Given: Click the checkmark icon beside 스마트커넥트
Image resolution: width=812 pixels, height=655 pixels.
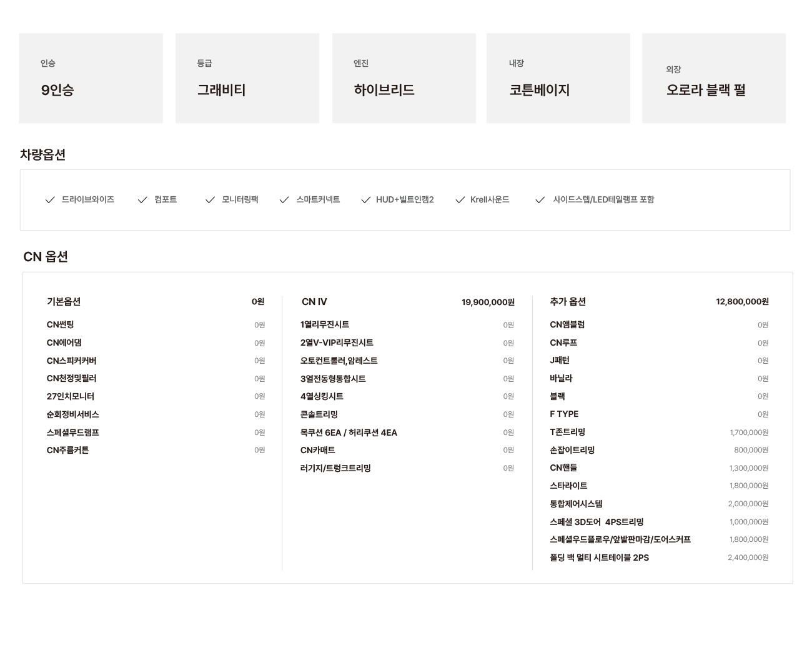Looking at the screenshot, I should click(284, 200).
